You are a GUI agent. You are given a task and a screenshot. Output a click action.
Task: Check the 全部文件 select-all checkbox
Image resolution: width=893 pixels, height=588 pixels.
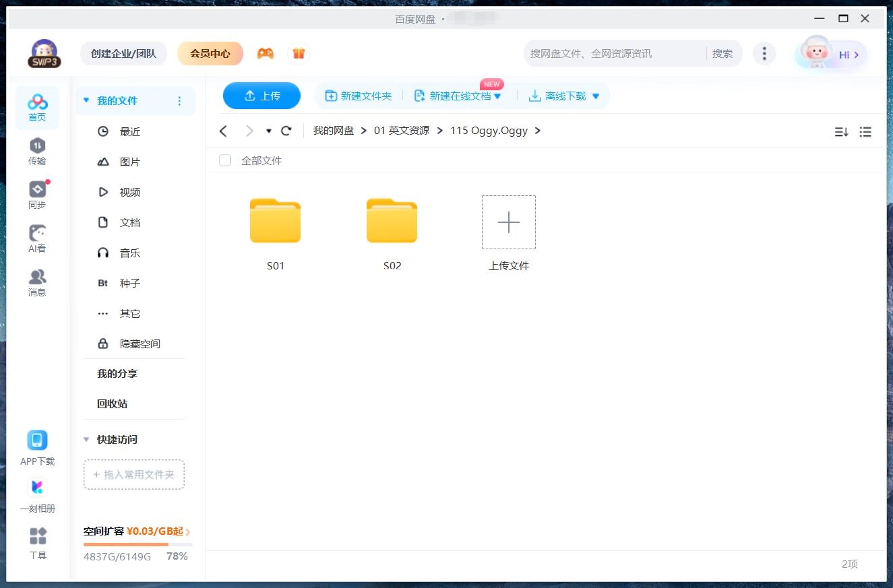224,160
